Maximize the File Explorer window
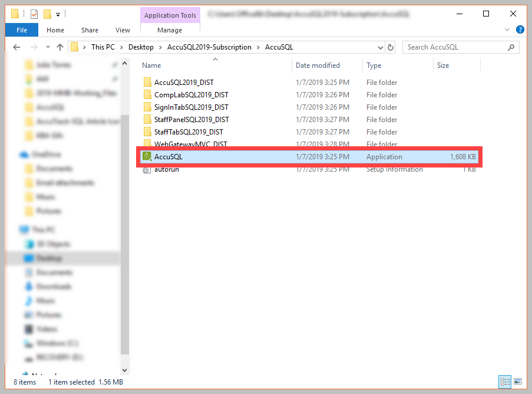This screenshot has width=532, height=394. point(486,14)
